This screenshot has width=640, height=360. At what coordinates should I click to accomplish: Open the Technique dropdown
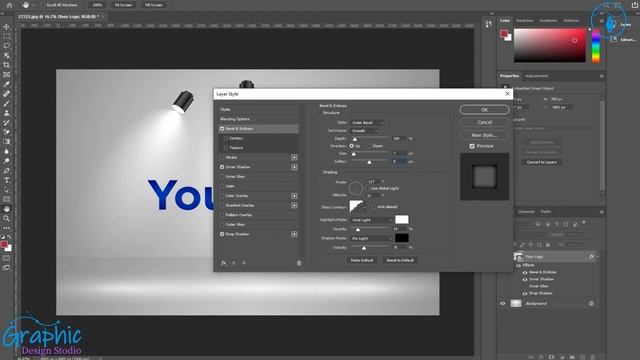coord(364,131)
